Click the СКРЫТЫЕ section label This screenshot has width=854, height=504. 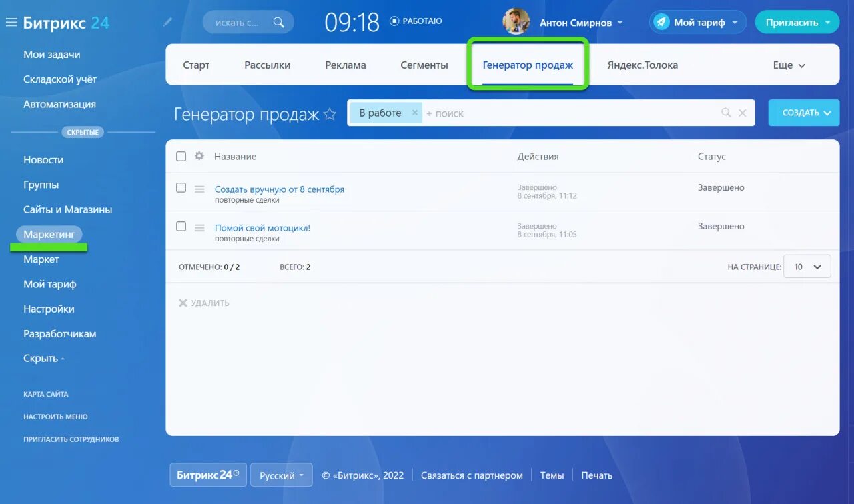click(83, 133)
